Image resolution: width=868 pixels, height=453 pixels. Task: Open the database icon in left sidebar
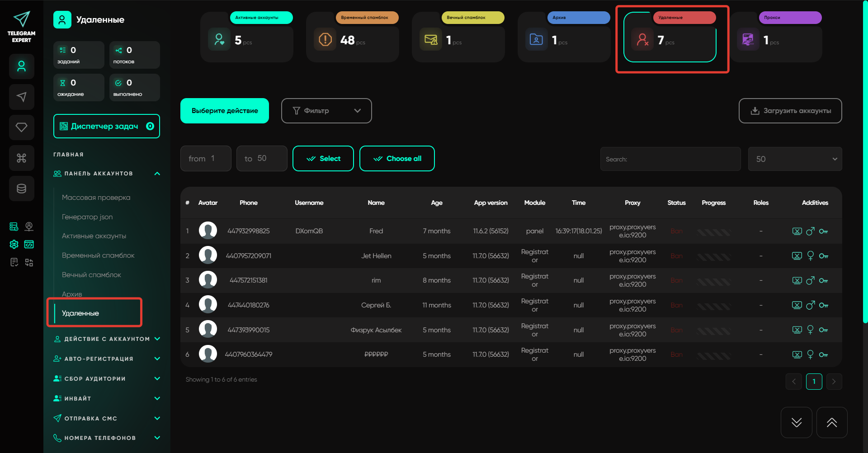[21, 189]
